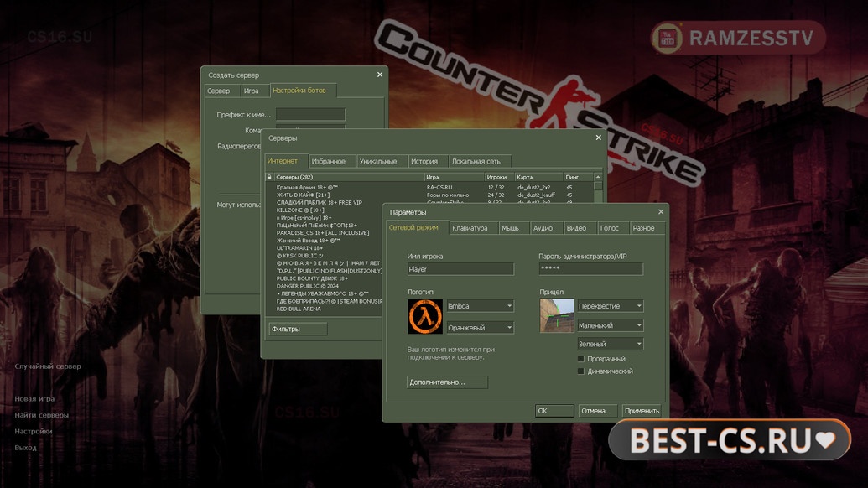Image resolution: width=868 pixels, height=488 pixels.
Task: Sort servers by the Игроки column
Action: pyautogui.click(x=499, y=177)
